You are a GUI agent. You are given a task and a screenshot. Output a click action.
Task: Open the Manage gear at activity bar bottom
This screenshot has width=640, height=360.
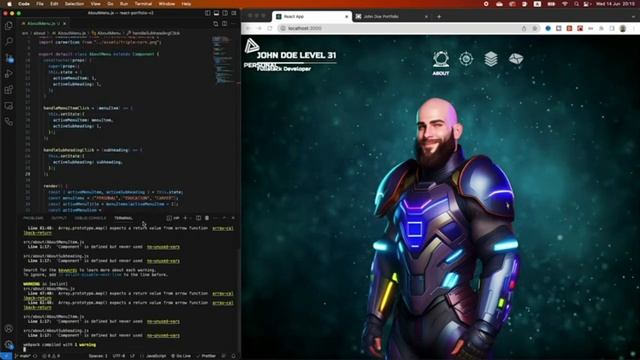point(9,345)
